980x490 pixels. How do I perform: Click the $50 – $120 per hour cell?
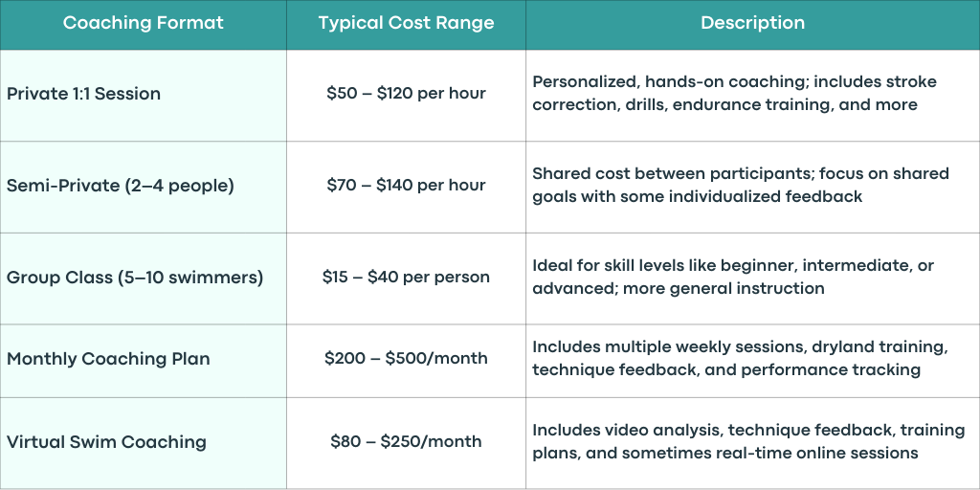(x=406, y=96)
